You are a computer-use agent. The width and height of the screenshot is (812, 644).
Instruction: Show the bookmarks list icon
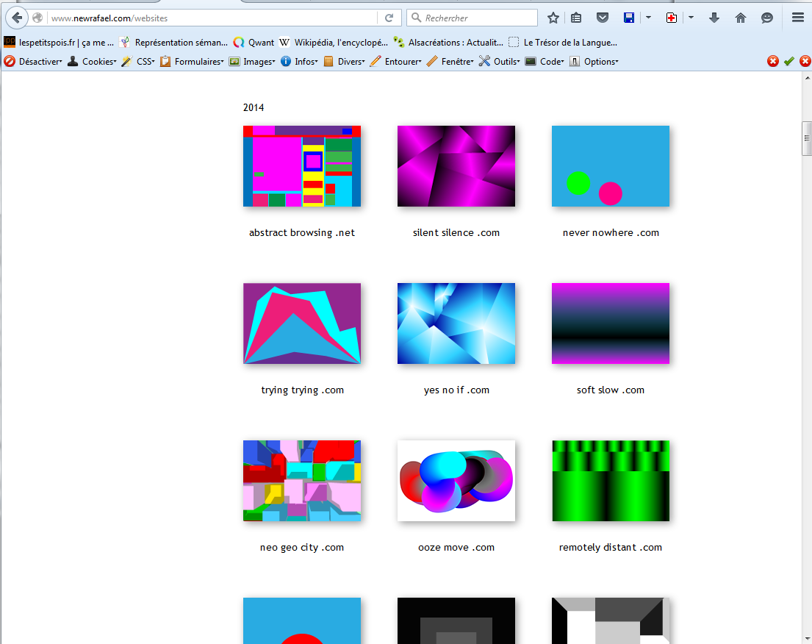click(577, 18)
